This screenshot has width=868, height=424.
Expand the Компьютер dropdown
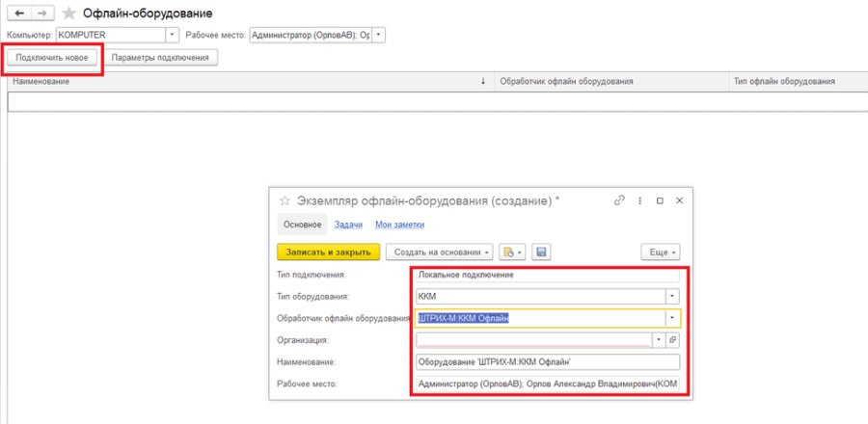pos(172,35)
